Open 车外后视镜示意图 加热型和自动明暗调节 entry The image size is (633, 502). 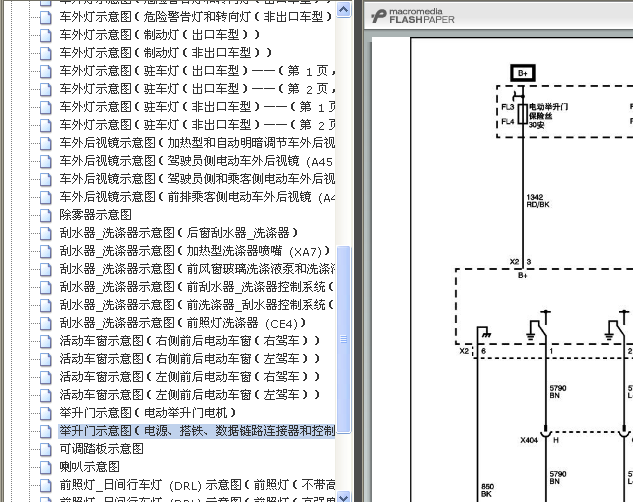[x=197, y=143]
